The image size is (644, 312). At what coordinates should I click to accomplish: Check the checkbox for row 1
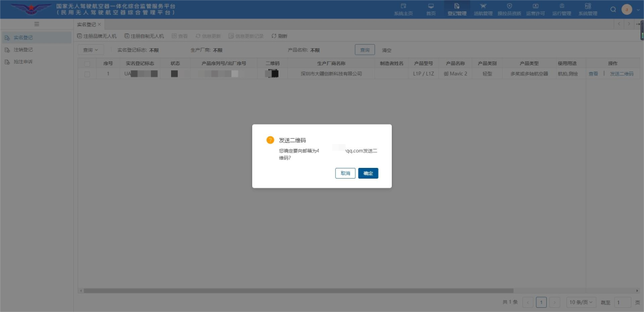(x=87, y=74)
